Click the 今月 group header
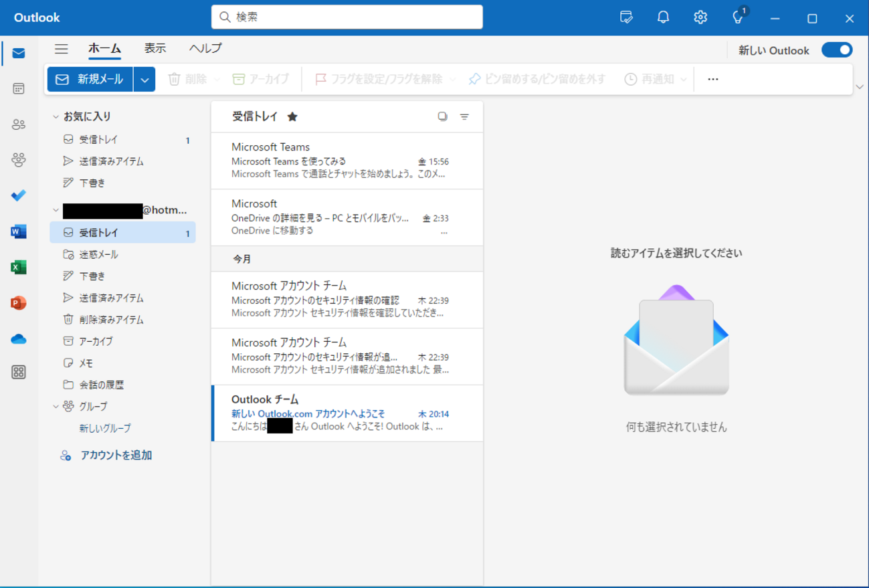Screen dimensions: 869x588 coord(347,259)
